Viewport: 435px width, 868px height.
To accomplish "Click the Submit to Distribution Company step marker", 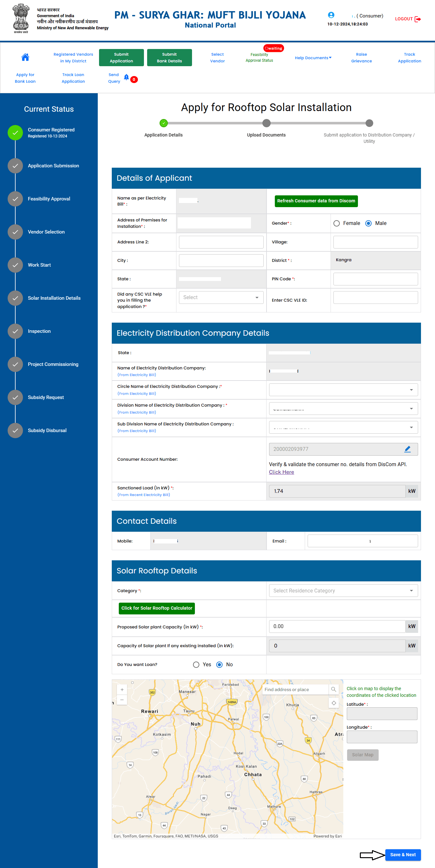I will tap(369, 123).
